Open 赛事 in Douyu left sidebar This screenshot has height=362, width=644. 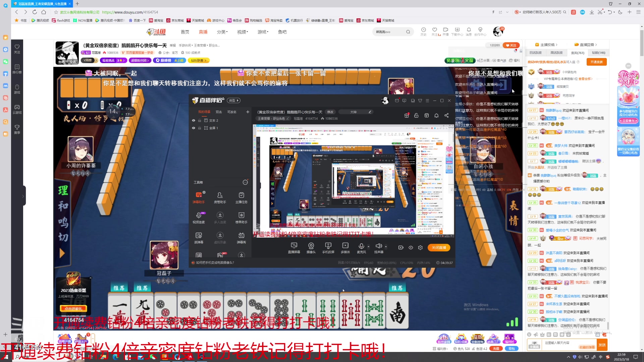click(17, 129)
